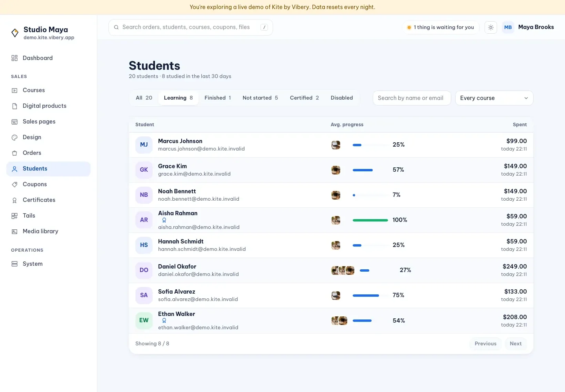565x392 pixels.
Task: Click Marcus Johnson's course thumbnail
Action: pyautogui.click(x=336, y=145)
